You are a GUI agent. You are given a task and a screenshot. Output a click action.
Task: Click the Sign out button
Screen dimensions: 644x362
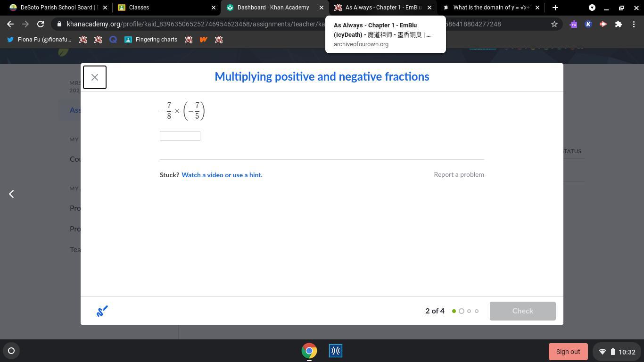tap(568, 352)
